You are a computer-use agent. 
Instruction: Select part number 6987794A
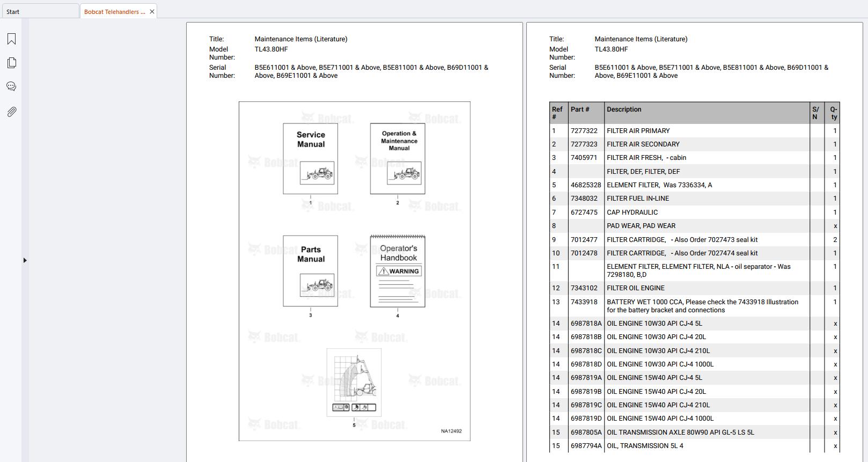pyautogui.click(x=586, y=446)
